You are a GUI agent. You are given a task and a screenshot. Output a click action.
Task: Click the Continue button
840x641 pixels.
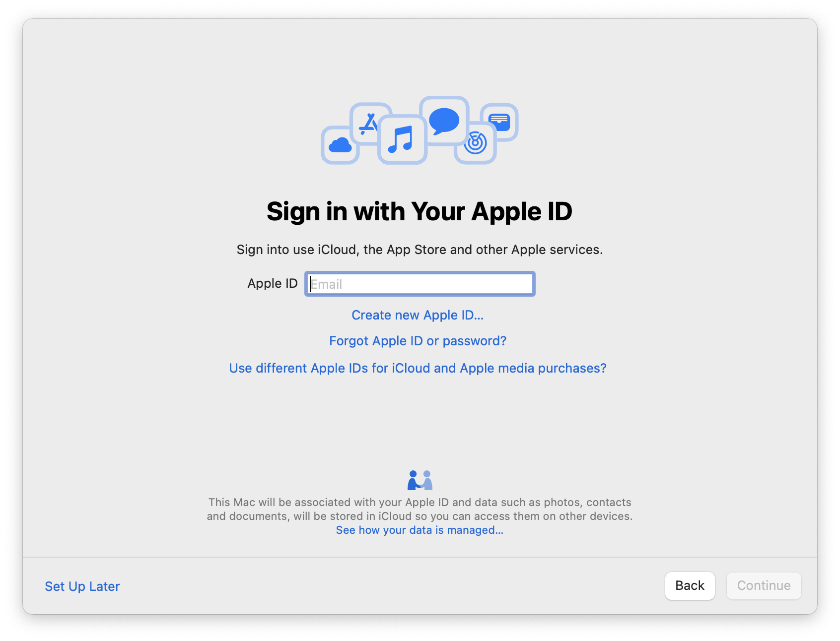[x=764, y=586]
